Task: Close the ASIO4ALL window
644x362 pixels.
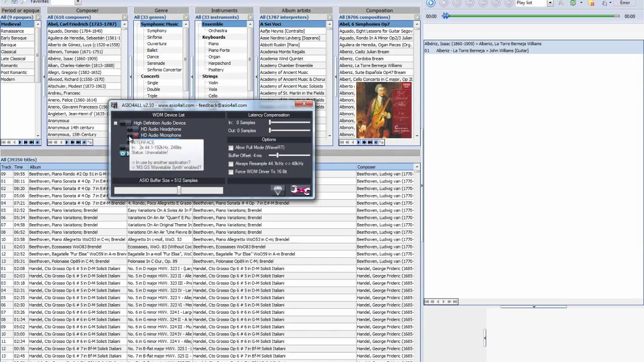Action: pyautogui.click(x=304, y=104)
